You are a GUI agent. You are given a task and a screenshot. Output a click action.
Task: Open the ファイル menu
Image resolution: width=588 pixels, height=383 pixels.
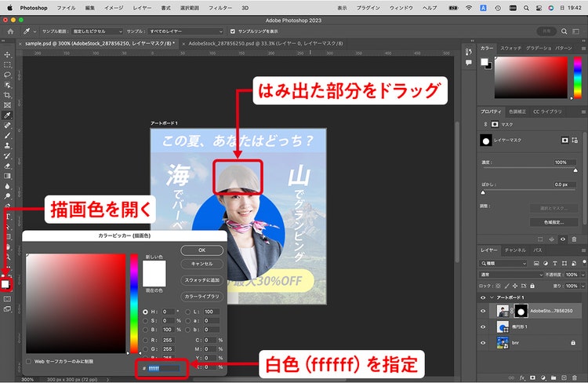pos(66,8)
